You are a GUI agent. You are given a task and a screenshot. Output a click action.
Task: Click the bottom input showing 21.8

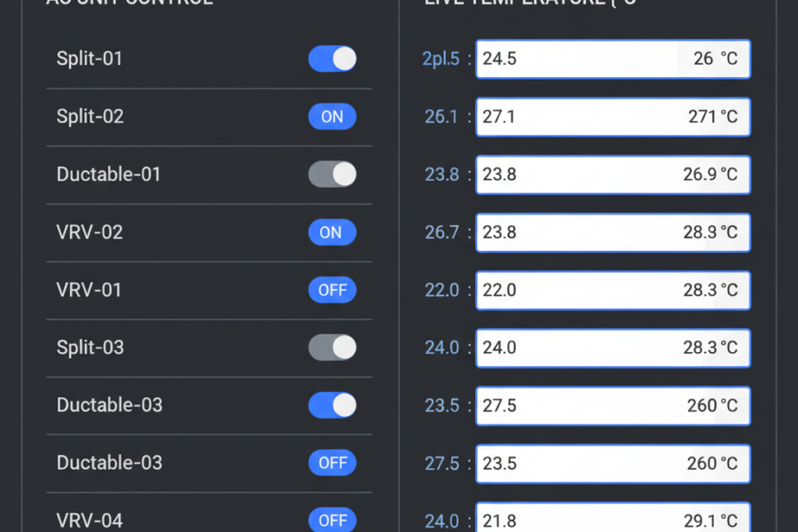click(613, 520)
